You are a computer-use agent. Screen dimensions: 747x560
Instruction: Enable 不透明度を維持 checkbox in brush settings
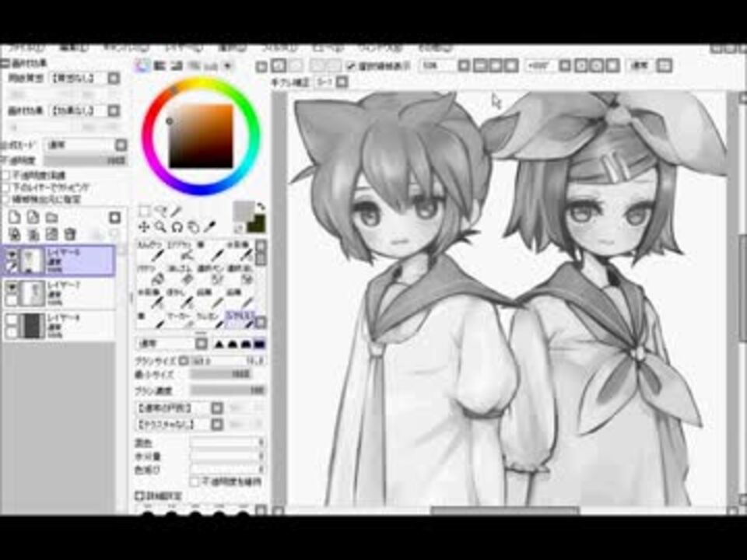(194, 482)
